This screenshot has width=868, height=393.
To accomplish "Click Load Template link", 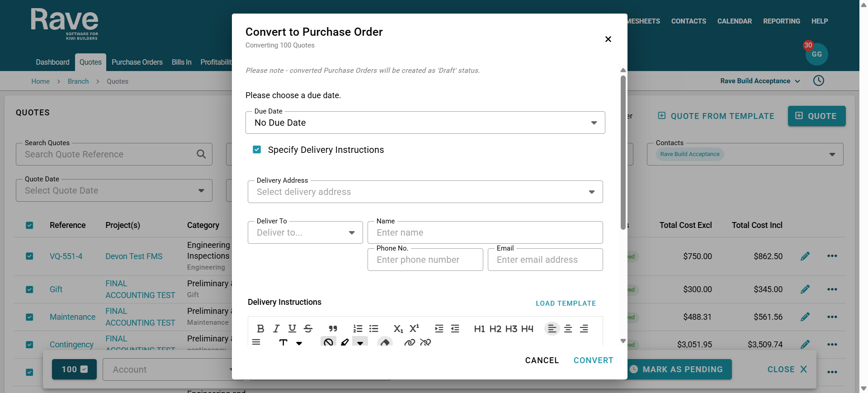I will 566,303.
